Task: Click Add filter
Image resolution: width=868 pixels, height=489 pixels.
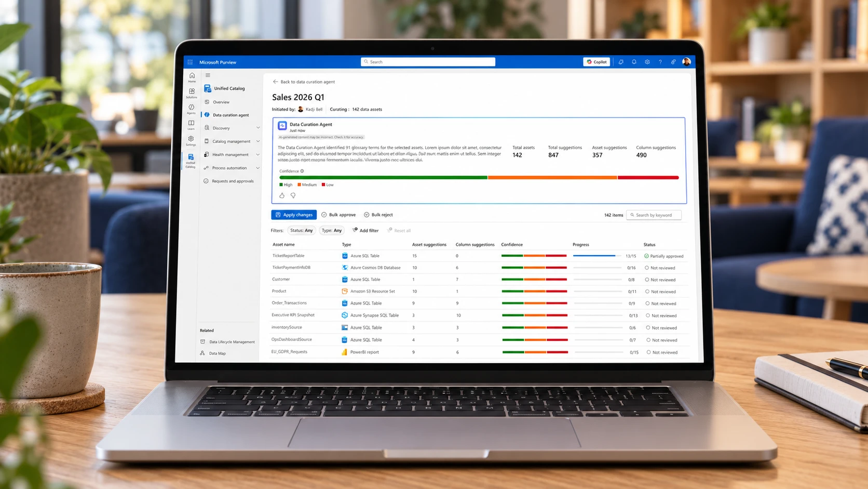Action: tap(365, 230)
